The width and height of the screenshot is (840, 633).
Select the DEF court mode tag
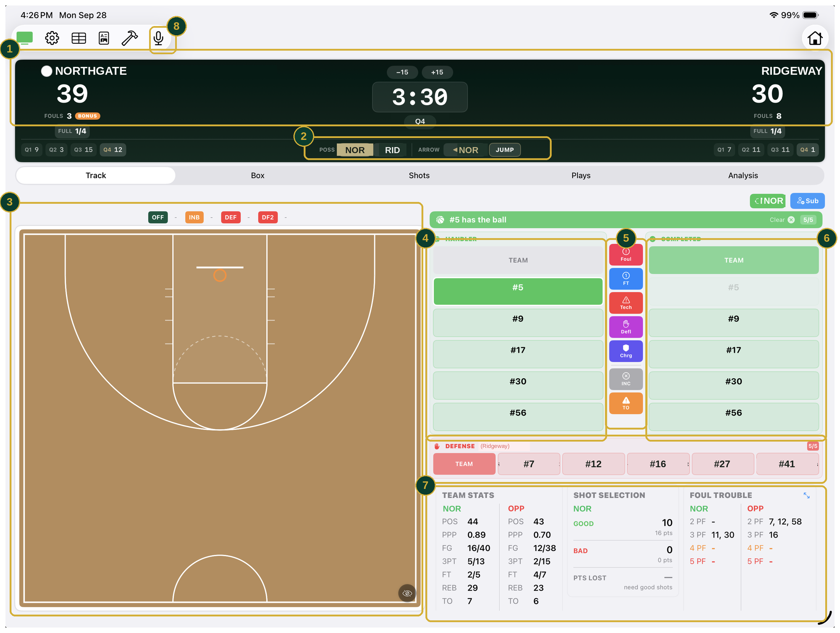(x=231, y=217)
